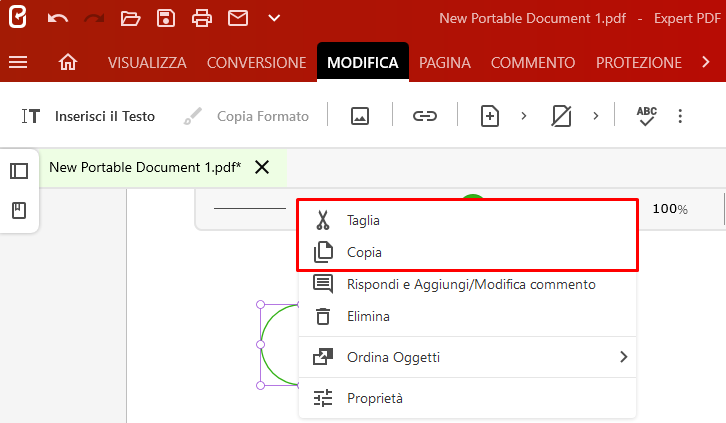The width and height of the screenshot is (726, 423).
Task: Run the ABC spell check tool
Action: pos(646,116)
